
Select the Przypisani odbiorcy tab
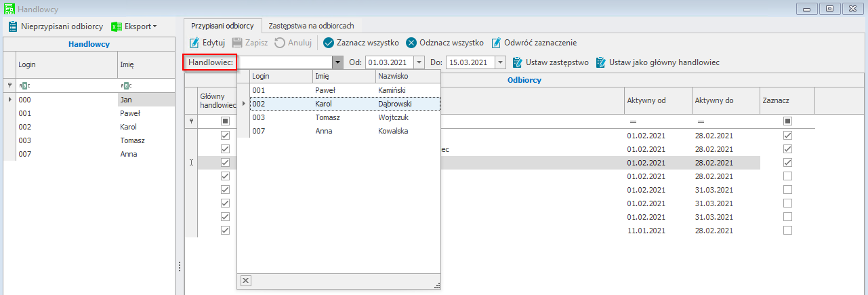(x=222, y=26)
